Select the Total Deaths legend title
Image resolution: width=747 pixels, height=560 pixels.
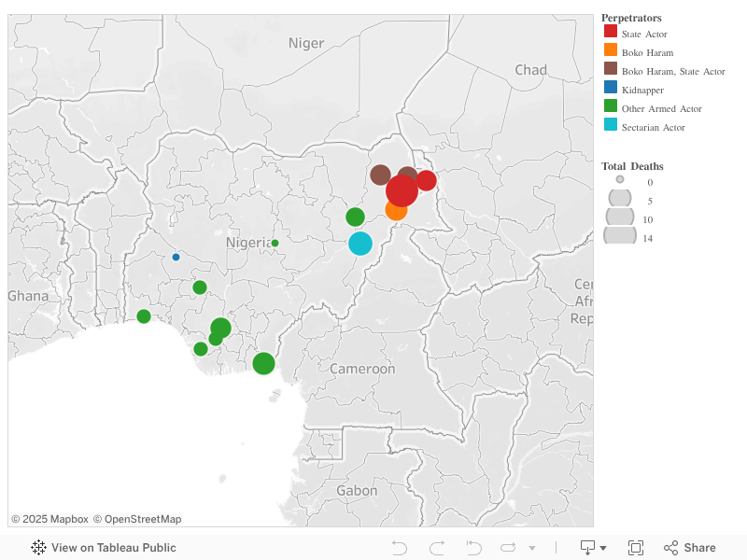[633, 166]
